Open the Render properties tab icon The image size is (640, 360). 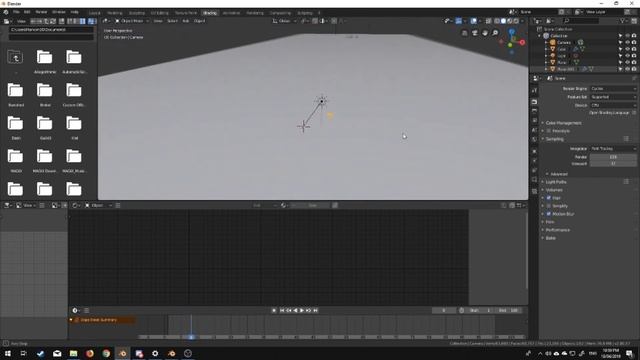(x=534, y=101)
